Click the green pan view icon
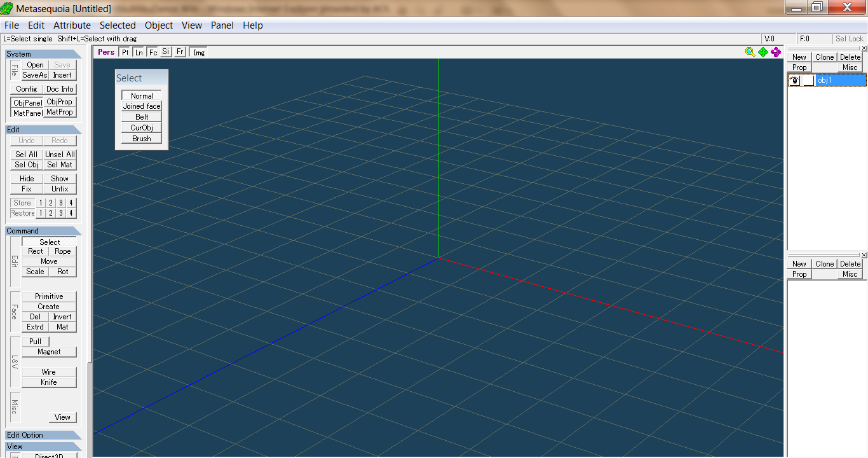 [763, 52]
